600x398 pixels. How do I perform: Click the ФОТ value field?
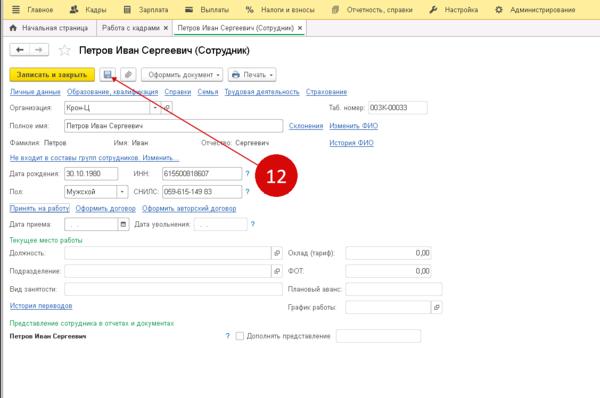[389, 271]
